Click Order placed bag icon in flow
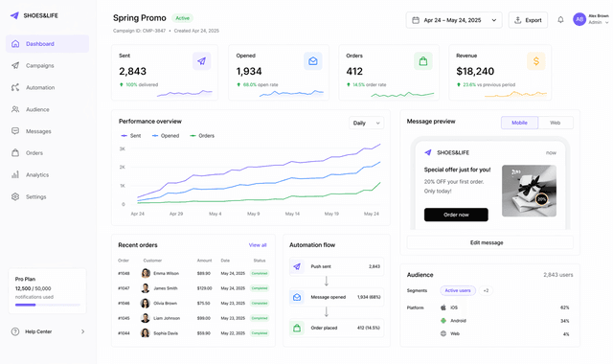Image resolution: width=613 pixels, height=364 pixels. tap(297, 328)
